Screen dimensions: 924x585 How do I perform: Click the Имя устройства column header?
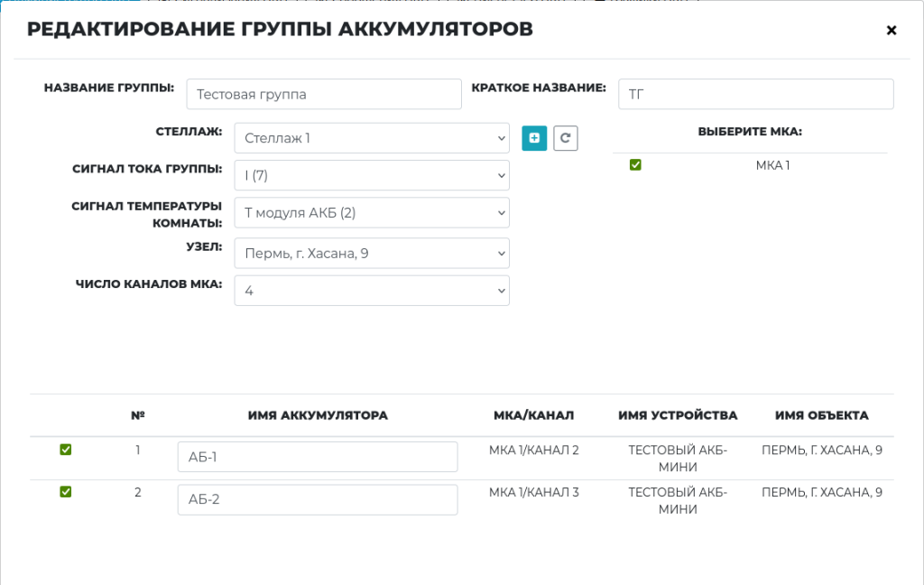tap(678, 415)
